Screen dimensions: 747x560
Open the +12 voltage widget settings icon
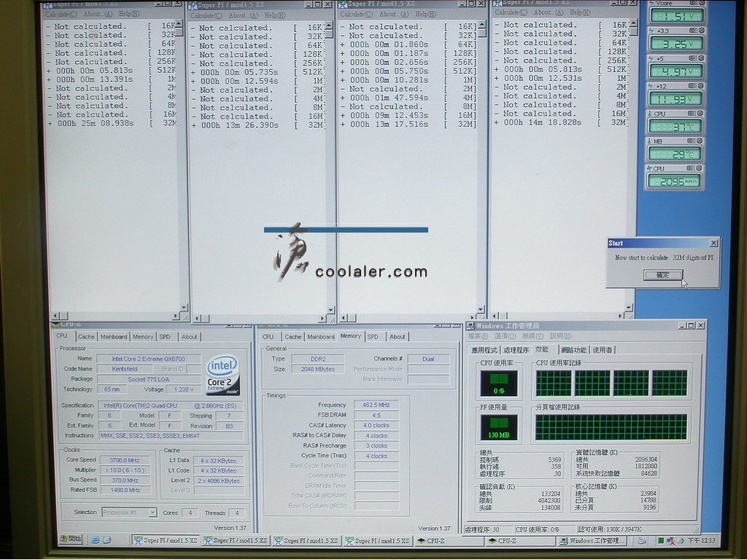[x=693, y=86]
